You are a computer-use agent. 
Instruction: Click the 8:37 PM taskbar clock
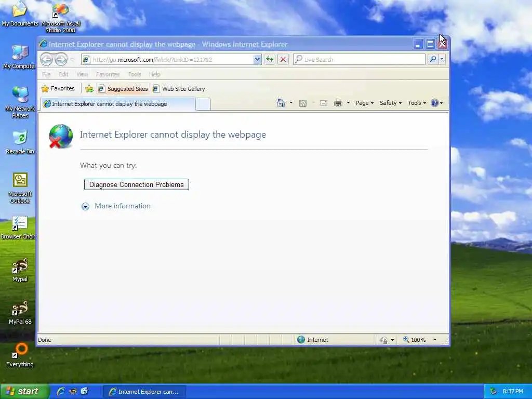[x=513, y=391]
